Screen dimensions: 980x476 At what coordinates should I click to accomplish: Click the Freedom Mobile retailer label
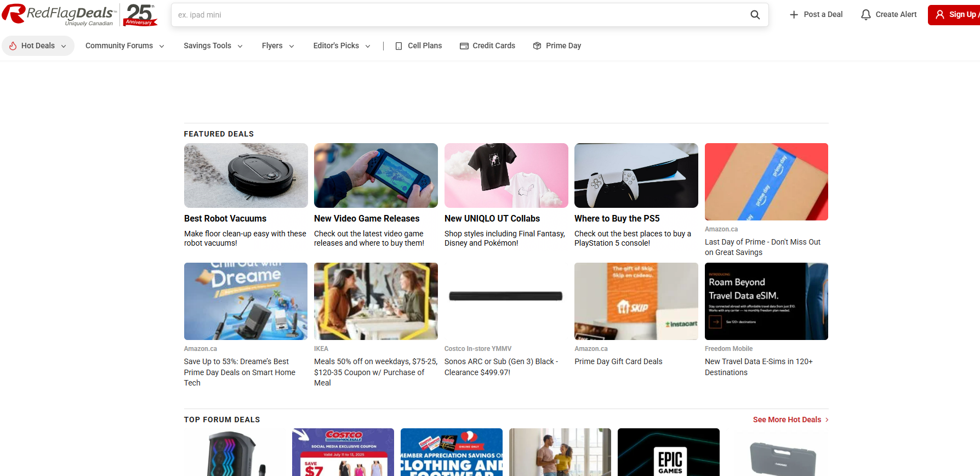pos(728,349)
